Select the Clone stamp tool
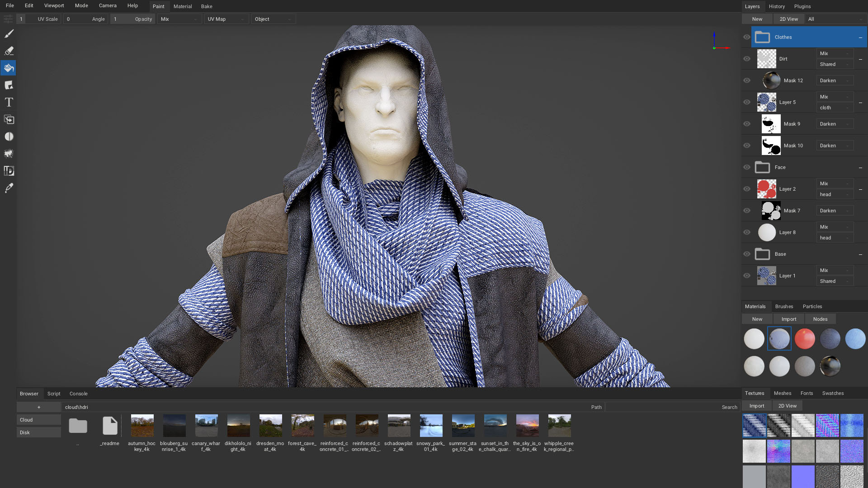This screenshot has width=868, height=488. [x=9, y=119]
